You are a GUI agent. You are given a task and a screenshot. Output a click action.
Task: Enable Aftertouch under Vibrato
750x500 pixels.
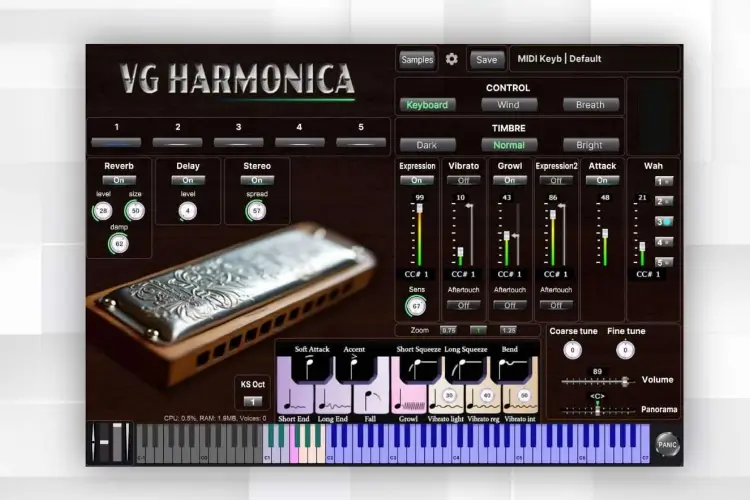(463, 305)
